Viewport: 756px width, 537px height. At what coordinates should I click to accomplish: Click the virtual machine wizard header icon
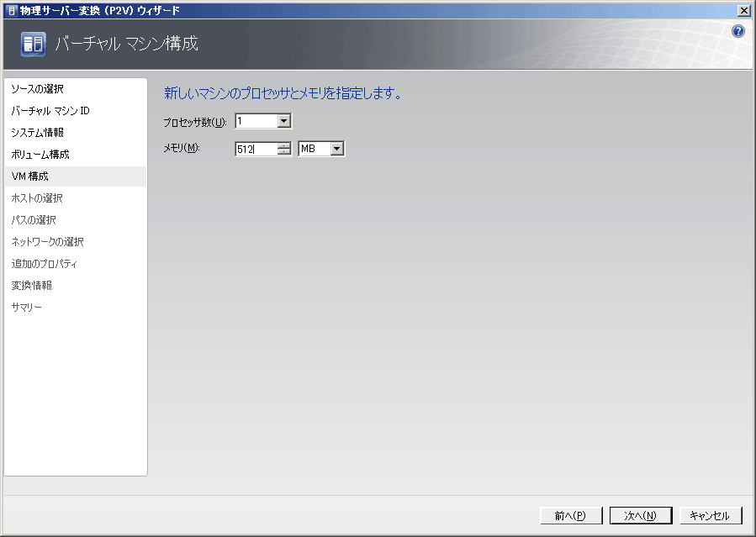pyautogui.click(x=34, y=45)
